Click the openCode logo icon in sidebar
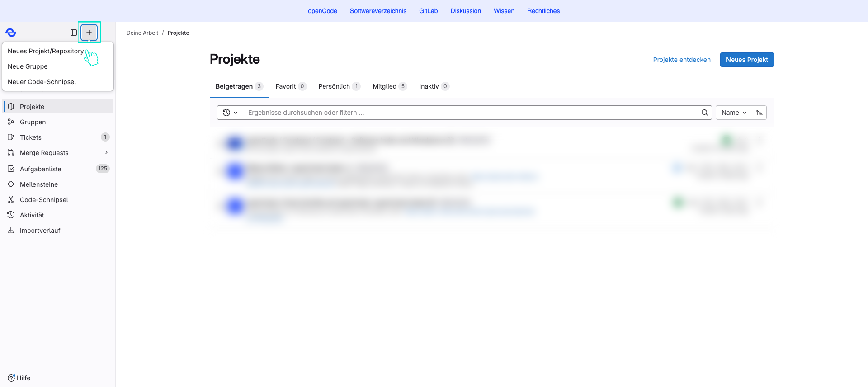Screen dimensions: 868x387 (11, 33)
